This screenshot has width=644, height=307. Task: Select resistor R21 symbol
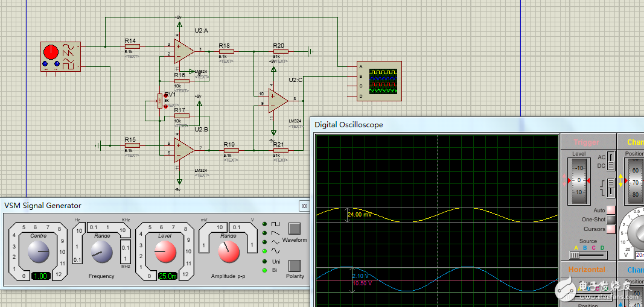[281, 151]
